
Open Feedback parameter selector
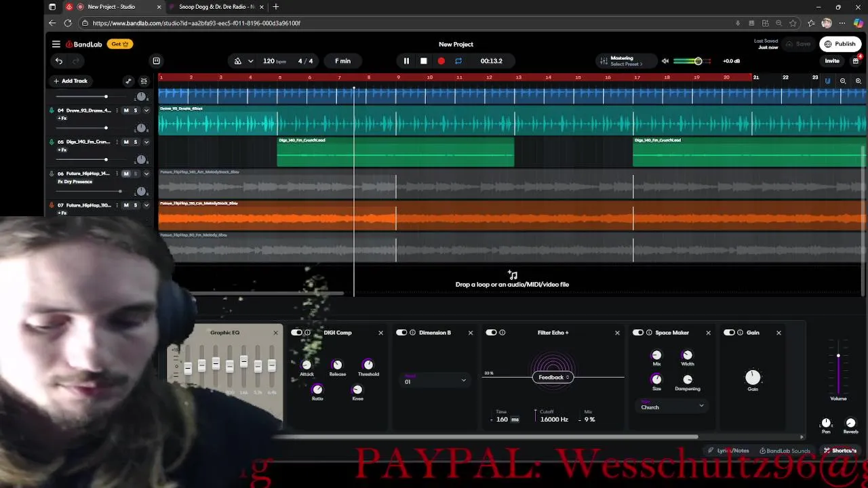(553, 378)
